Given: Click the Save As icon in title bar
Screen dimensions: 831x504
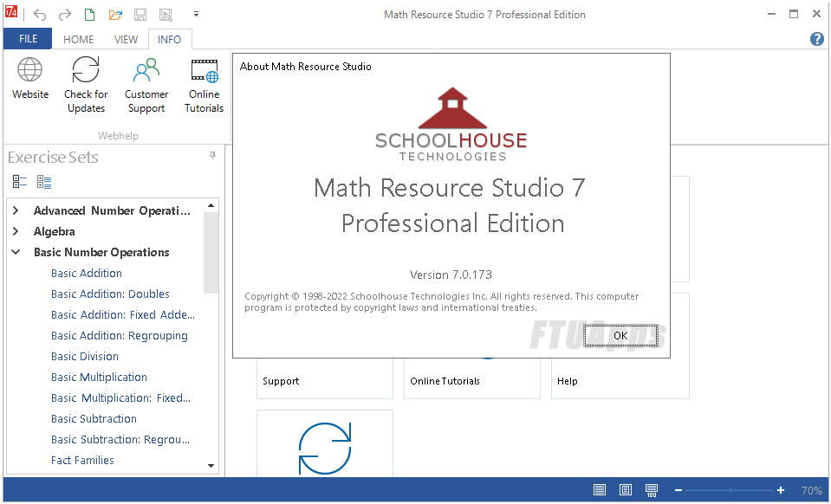Looking at the screenshot, I should tap(166, 15).
